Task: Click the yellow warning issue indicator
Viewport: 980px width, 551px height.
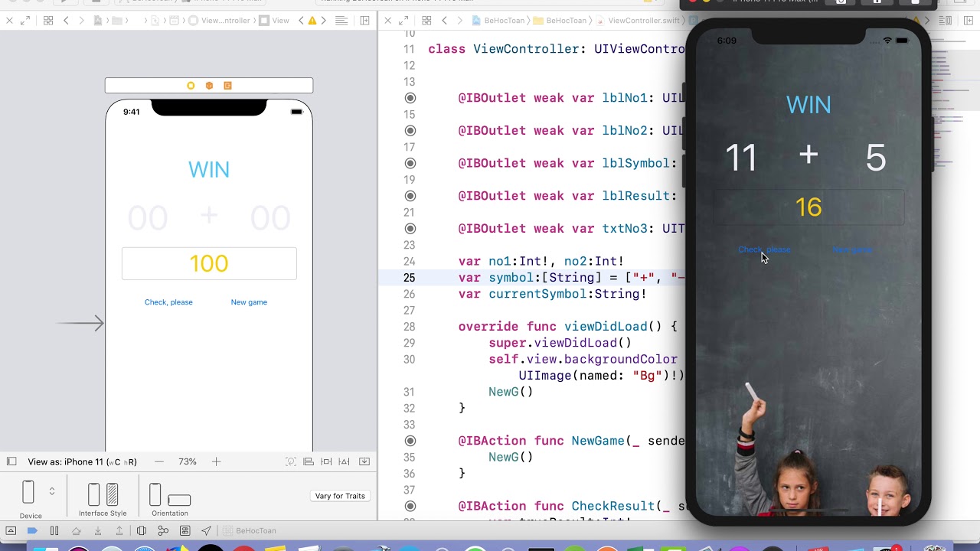Action: 312,21
